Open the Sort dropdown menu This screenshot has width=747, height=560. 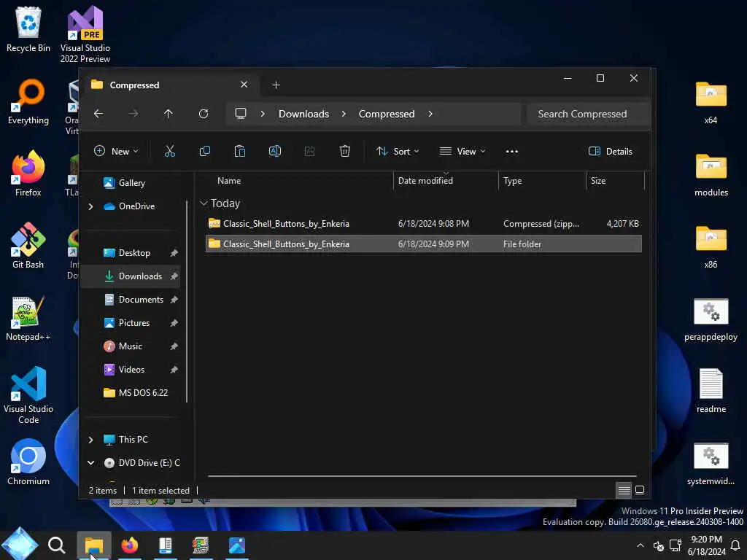click(x=398, y=152)
